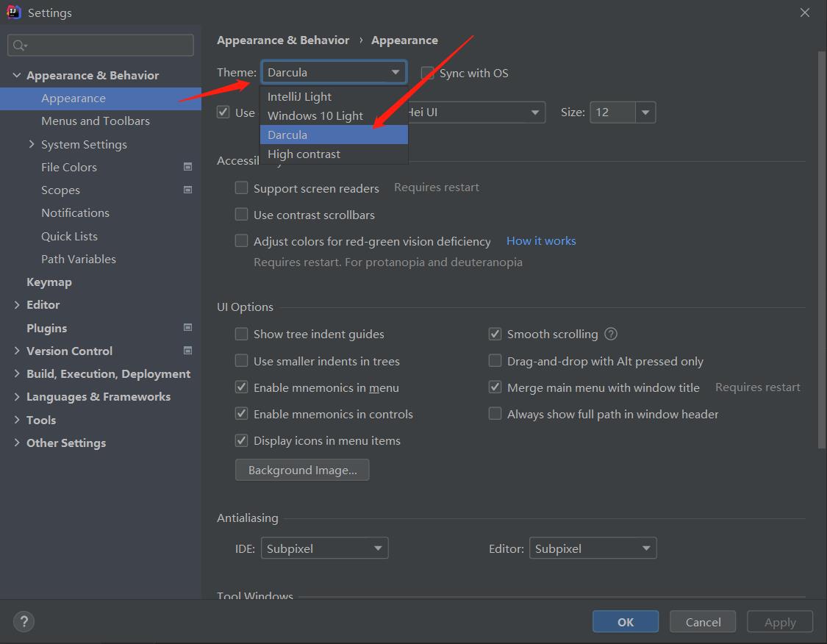This screenshot has height=644, width=827.
Task: Expand the Tools section
Action: coord(17,420)
